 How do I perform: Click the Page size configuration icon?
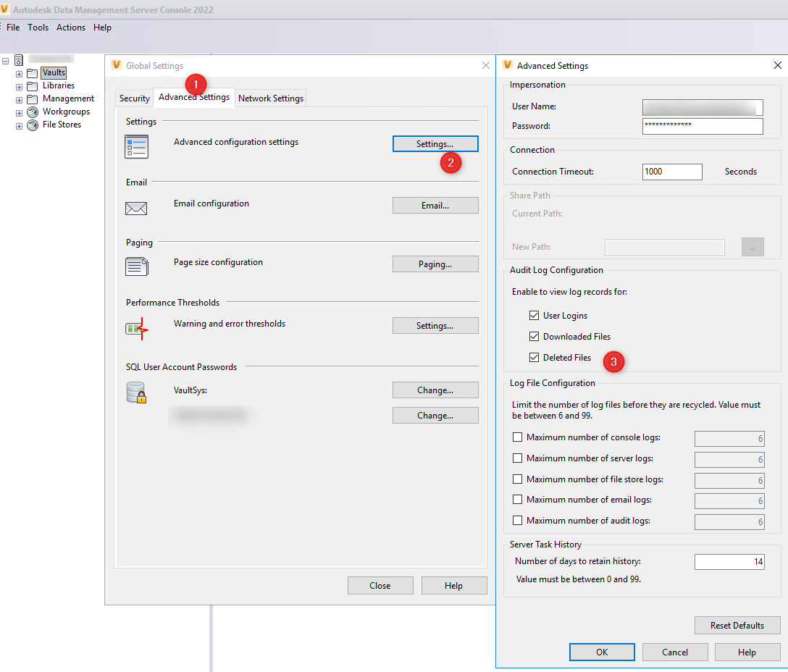point(136,266)
